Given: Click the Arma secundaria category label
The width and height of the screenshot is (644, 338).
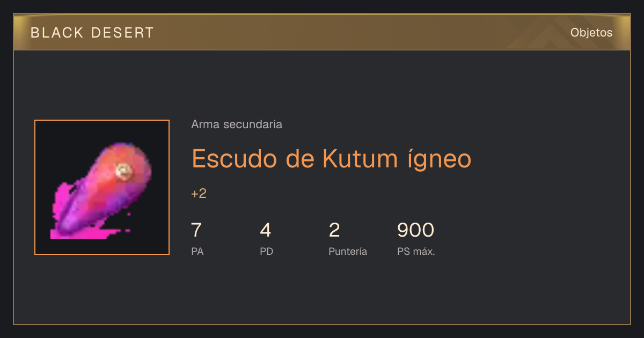Looking at the screenshot, I should click(237, 124).
